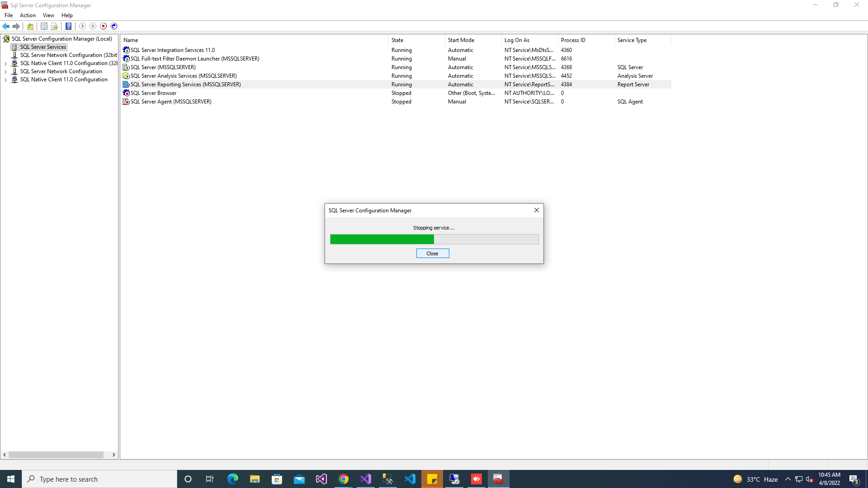Click the green stopping service progress bar
The image size is (868, 488).
pyautogui.click(x=382, y=239)
